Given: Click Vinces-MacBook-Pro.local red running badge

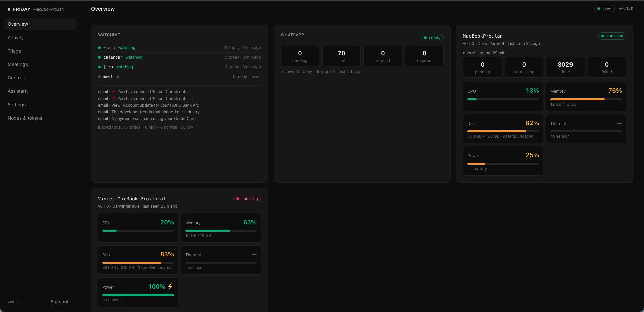Looking at the screenshot, I should (x=247, y=199).
